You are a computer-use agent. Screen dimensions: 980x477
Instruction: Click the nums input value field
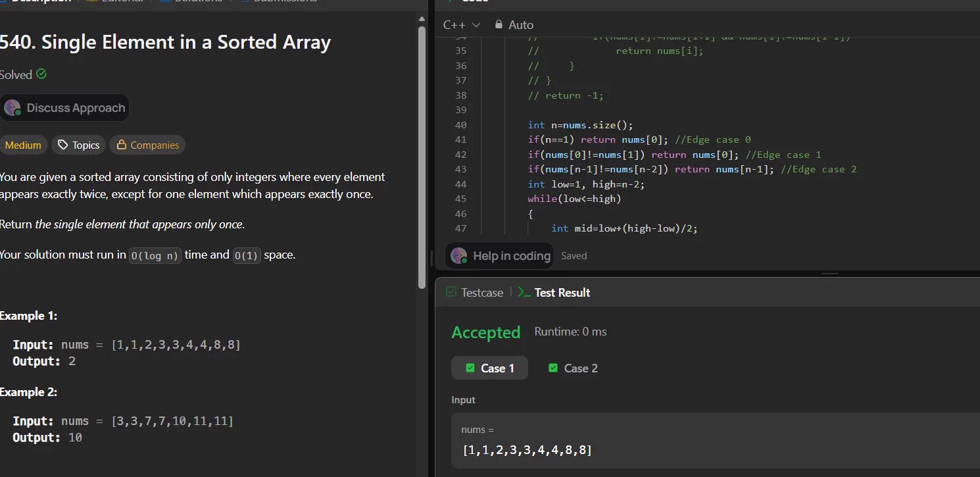click(x=716, y=441)
